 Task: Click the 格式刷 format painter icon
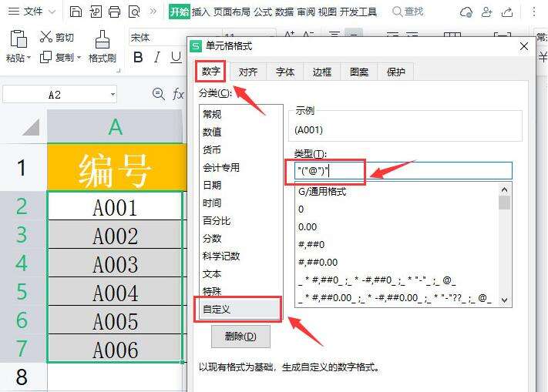pyautogui.click(x=103, y=39)
